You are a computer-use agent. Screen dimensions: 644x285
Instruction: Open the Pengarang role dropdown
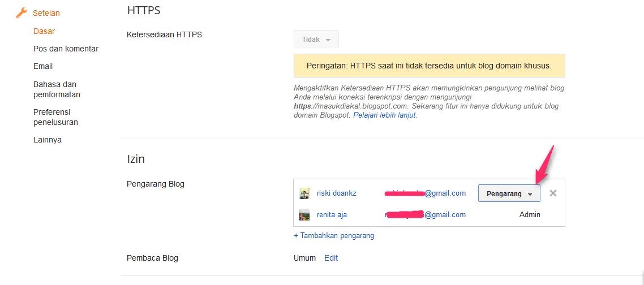pos(509,193)
